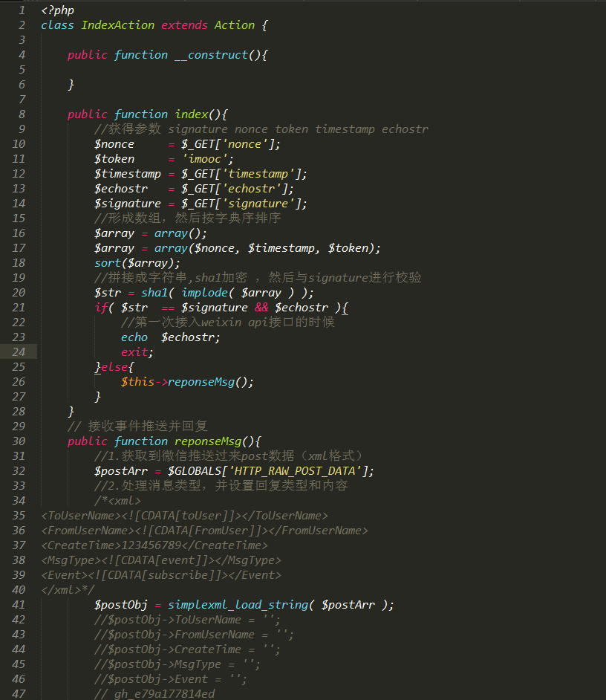Viewport: 606px width, 700px height.
Task: Click line number 24 in the gutter
Action: pos(19,352)
